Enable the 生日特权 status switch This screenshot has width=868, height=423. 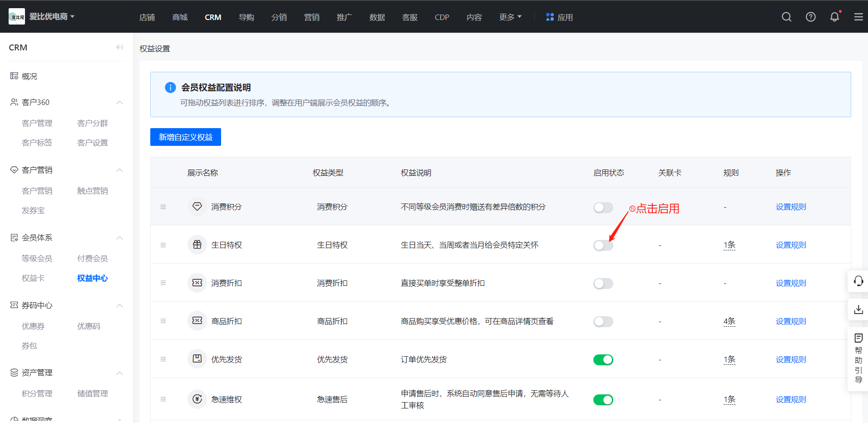[x=603, y=245]
